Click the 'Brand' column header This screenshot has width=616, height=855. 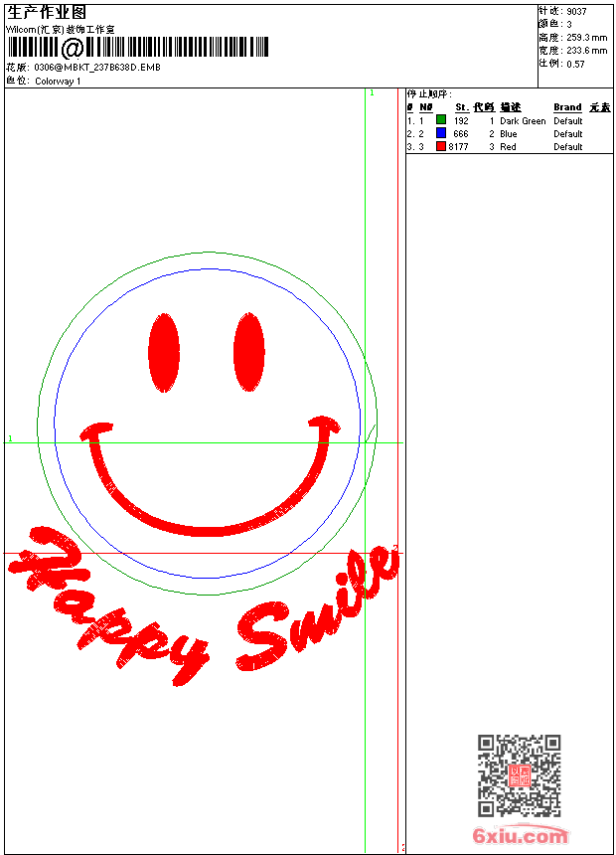coord(567,107)
